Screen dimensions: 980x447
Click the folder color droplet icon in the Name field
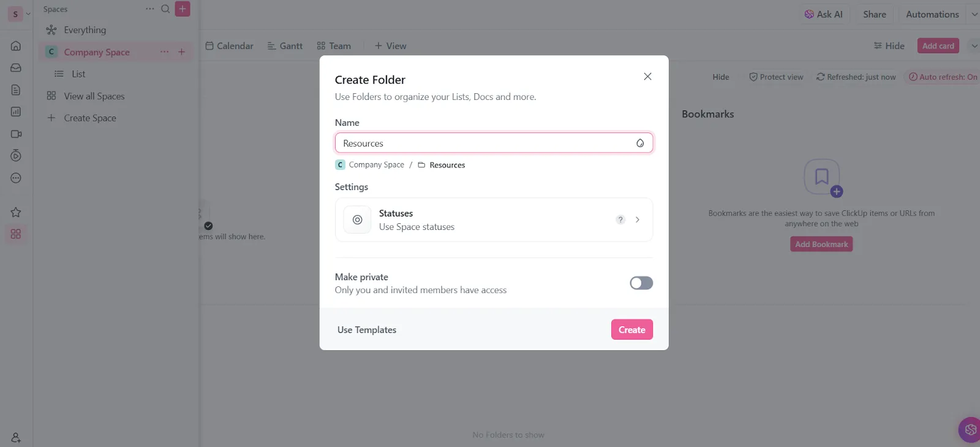640,143
